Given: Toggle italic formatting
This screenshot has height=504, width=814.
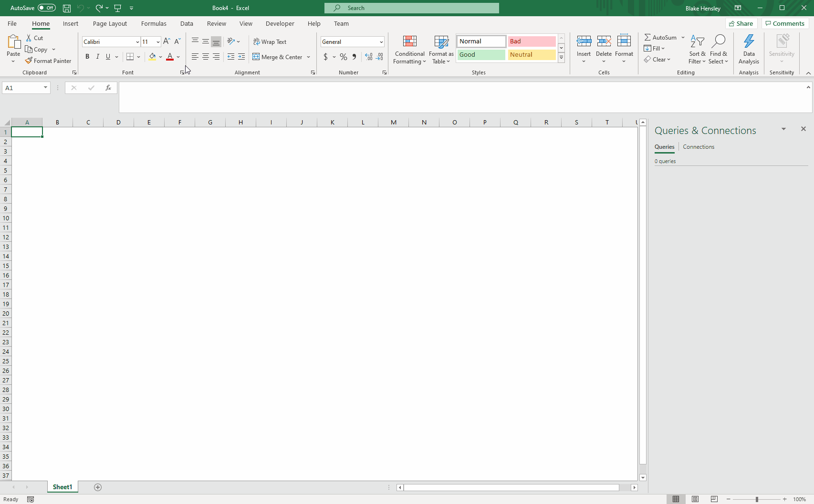Looking at the screenshot, I should (97, 56).
